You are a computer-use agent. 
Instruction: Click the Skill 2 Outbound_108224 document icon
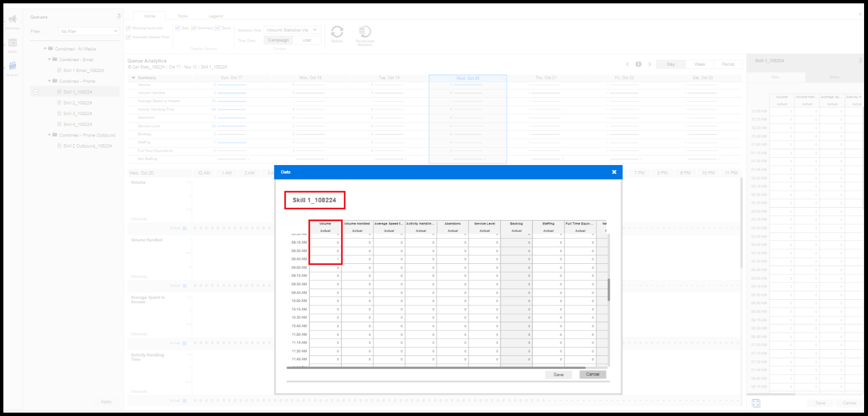click(60, 146)
